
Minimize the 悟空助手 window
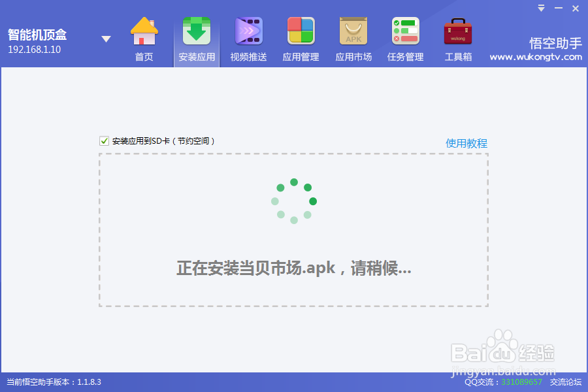(x=559, y=8)
